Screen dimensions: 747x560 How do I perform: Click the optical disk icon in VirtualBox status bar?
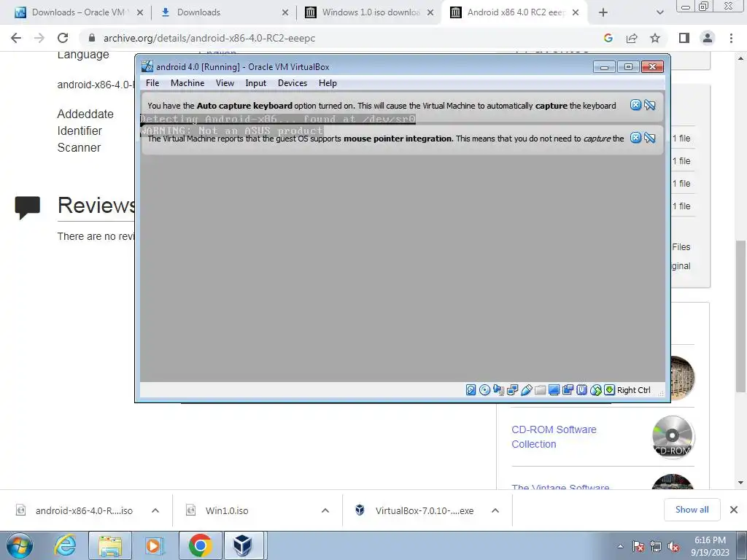point(484,390)
